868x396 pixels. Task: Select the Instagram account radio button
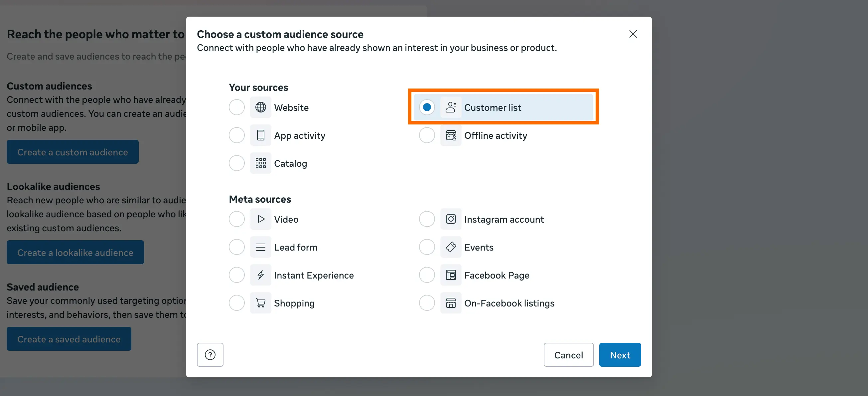[x=427, y=219]
